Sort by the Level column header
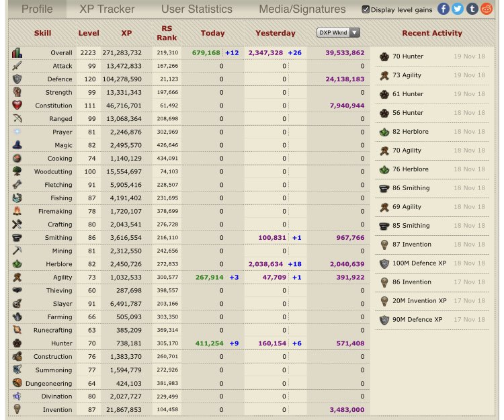Screen dimensions: 504x420 (x=89, y=33)
